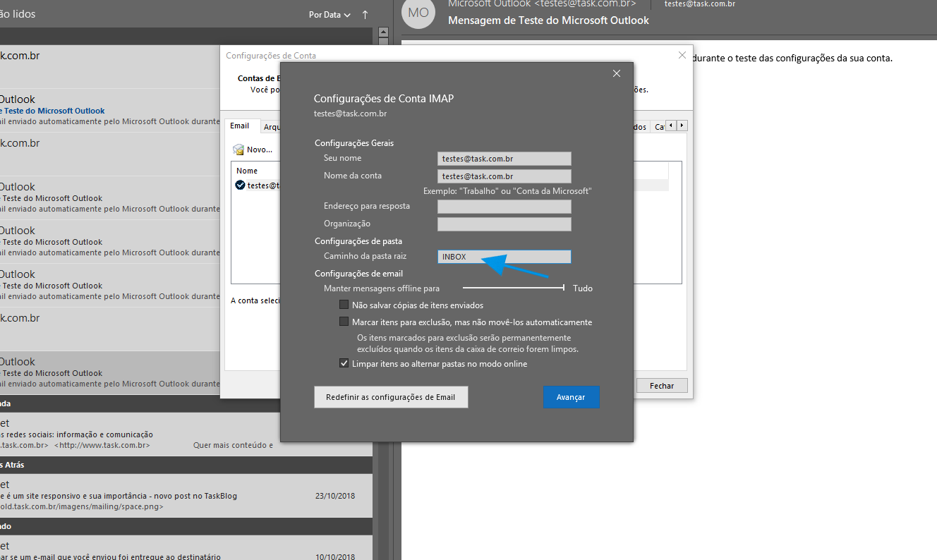937x560 pixels.
Task: Close the Configurações de Conta IMAP dialog
Action: click(617, 73)
